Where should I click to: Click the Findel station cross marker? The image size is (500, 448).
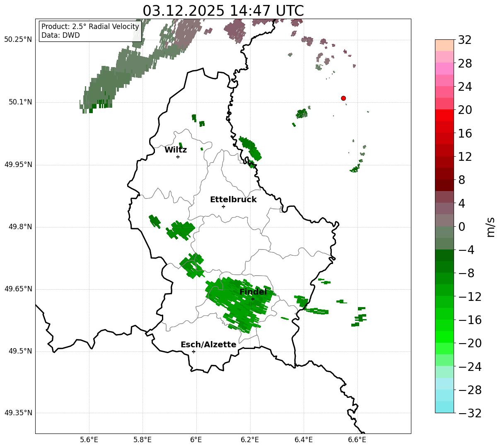(253, 299)
